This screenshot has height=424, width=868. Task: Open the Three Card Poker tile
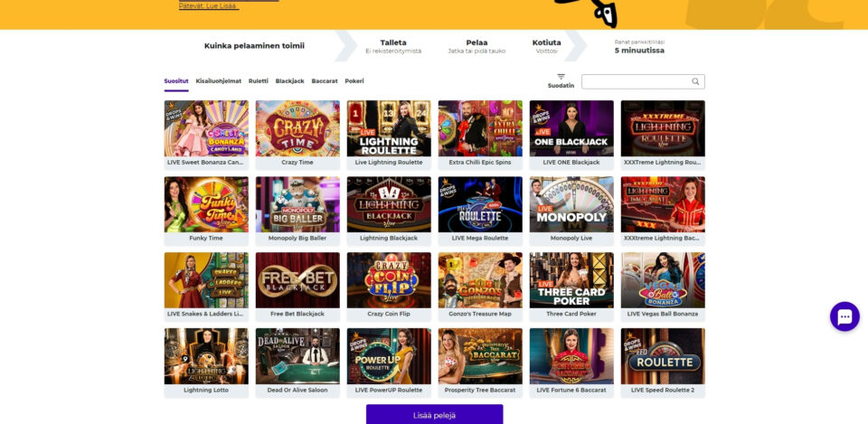pos(571,280)
